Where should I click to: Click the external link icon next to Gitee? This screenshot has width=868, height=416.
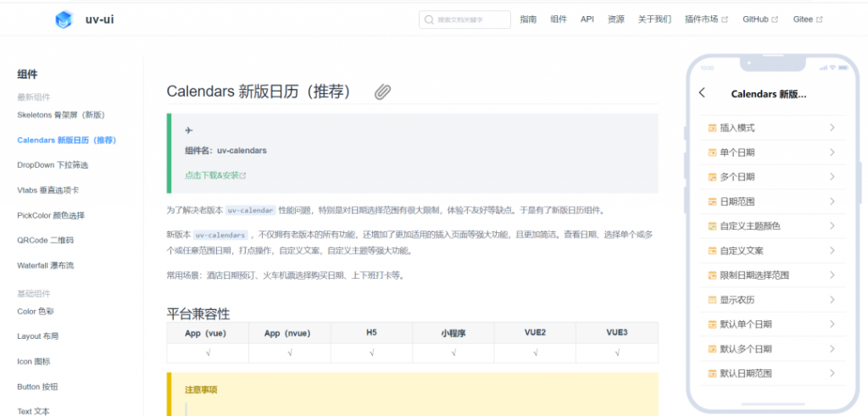coord(820,19)
